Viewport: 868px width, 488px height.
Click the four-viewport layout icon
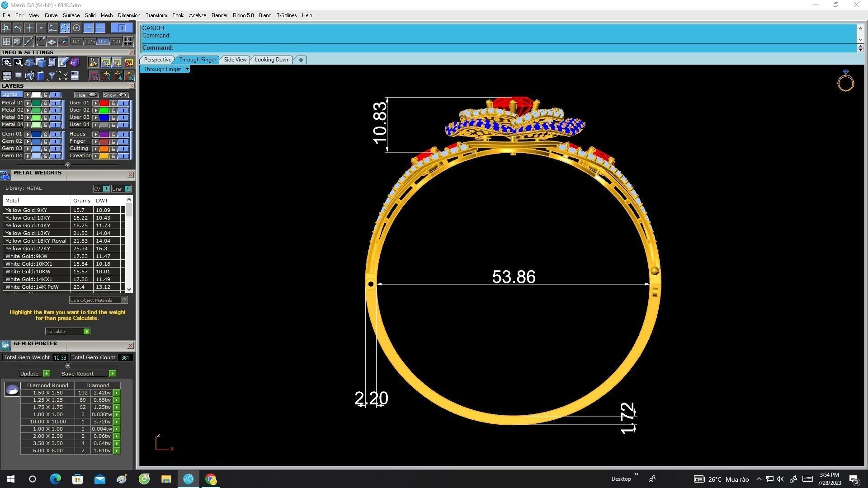(x=7, y=75)
